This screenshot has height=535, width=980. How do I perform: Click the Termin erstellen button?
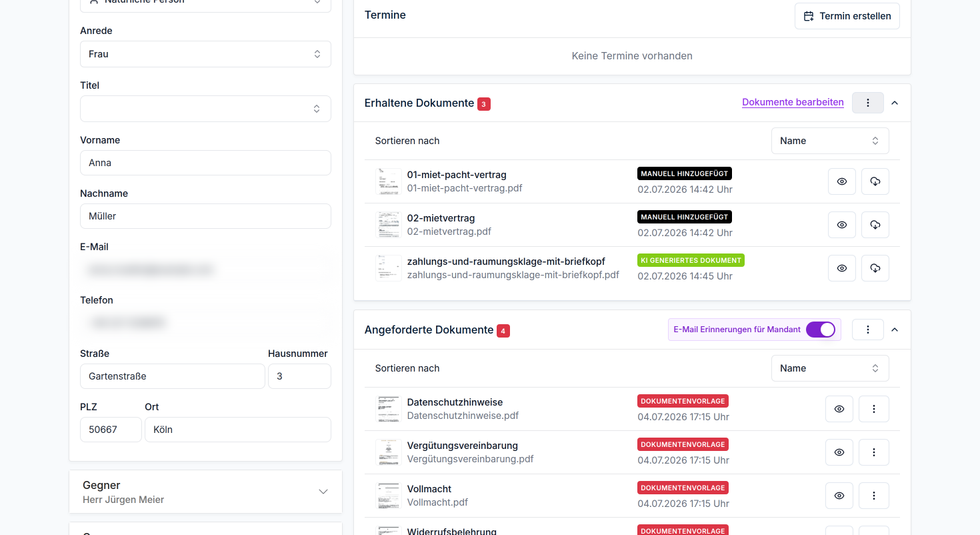(847, 16)
